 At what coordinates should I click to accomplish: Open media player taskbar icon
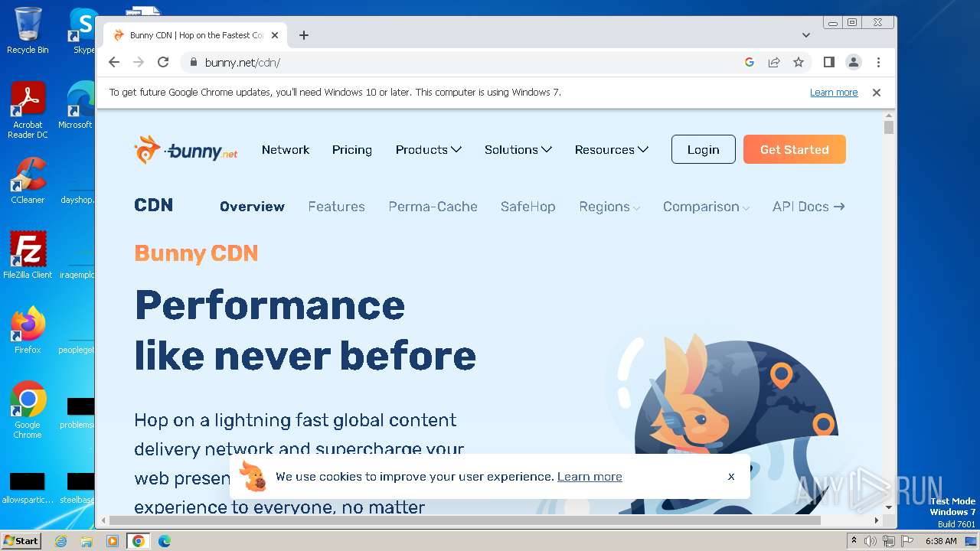click(x=113, y=541)
